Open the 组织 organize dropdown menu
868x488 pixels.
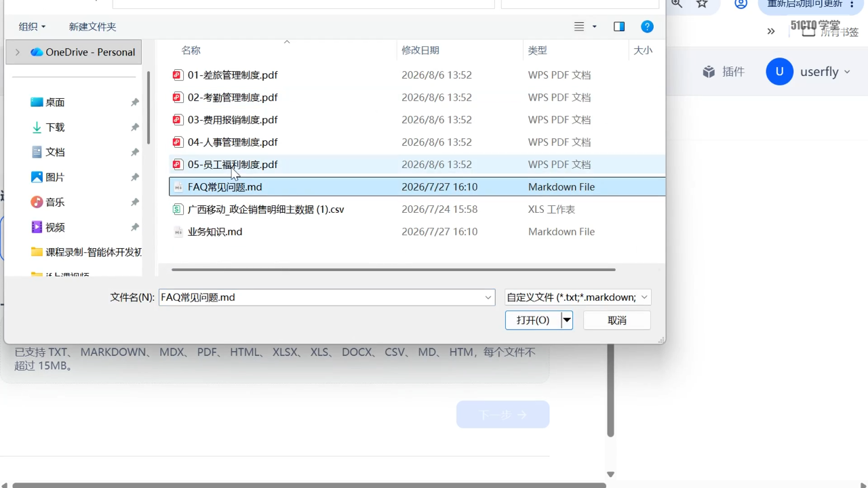pyautogui.click(x=33, y=26)
